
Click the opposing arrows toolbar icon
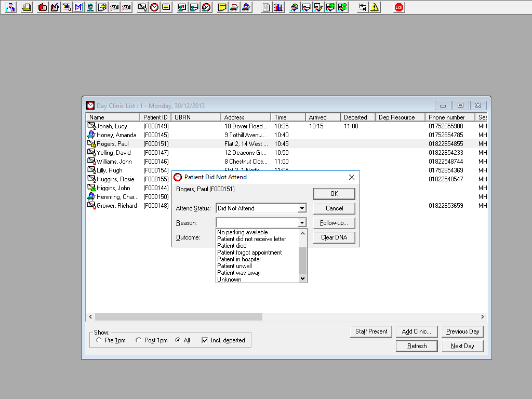pyautogui.click(x=362, y=7)
